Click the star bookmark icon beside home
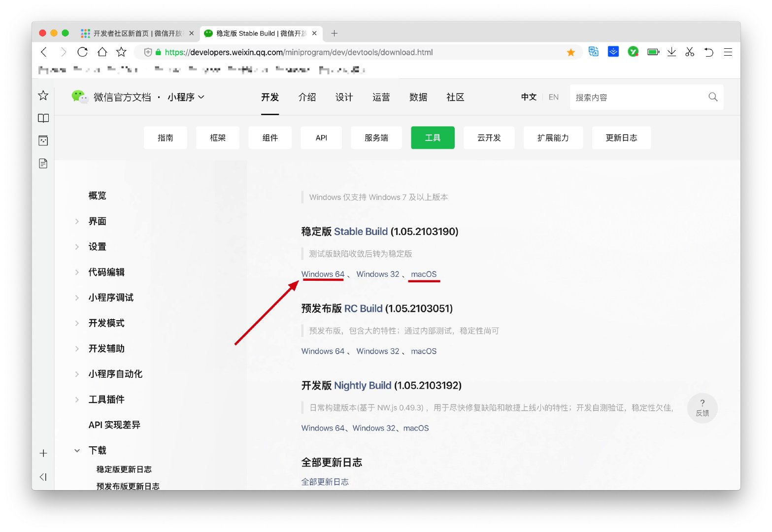The width and height of the screenshot is (772, 532). (121, 52)
